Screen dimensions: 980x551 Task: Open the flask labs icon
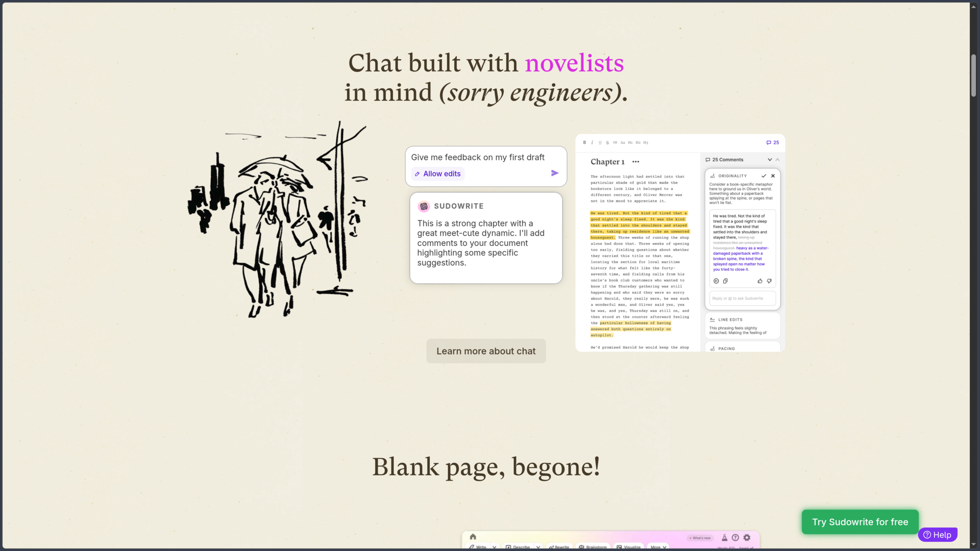click(724, 538)
